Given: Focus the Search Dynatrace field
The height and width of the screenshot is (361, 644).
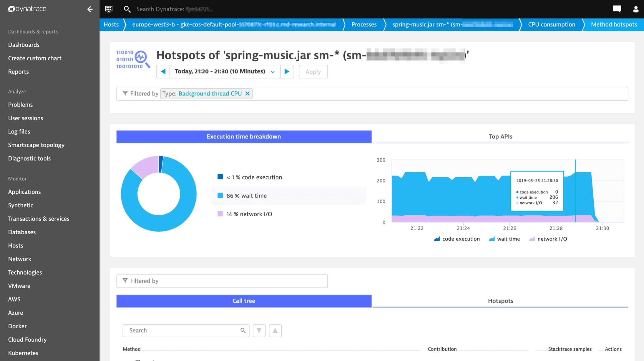Looking at the screenshot, I should pos(175,9).
